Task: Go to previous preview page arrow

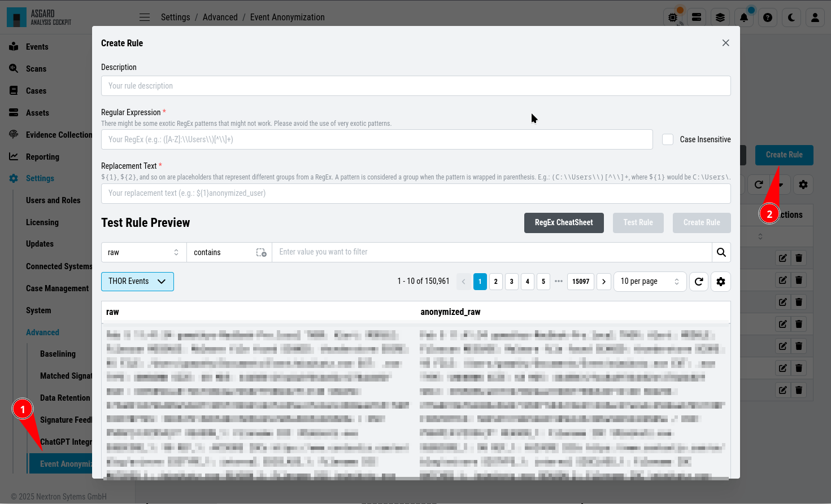Action: pyautogui.click(x=464, y=282)
